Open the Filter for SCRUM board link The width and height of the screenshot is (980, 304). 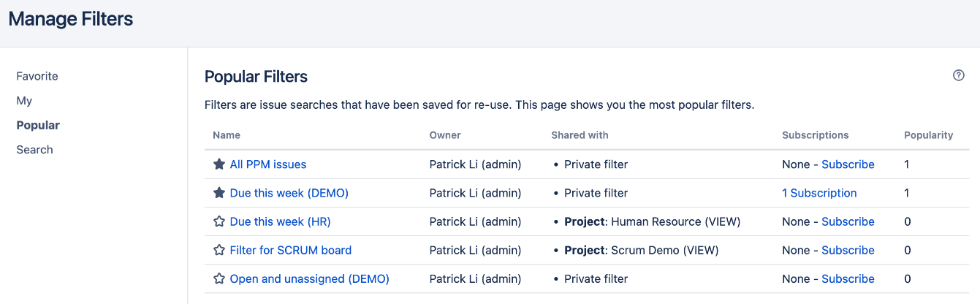(x=291, y=250)
